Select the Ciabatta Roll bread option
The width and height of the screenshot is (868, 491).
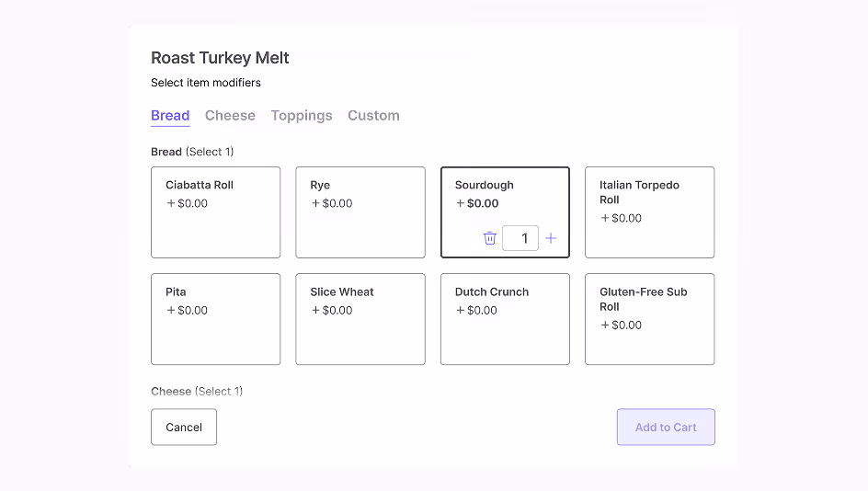click(x=216, y=212)
